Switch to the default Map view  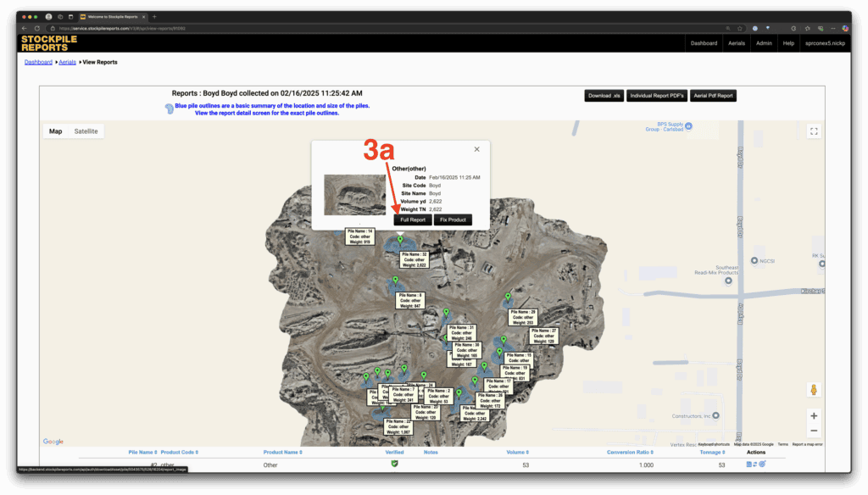tap(56, 131)
